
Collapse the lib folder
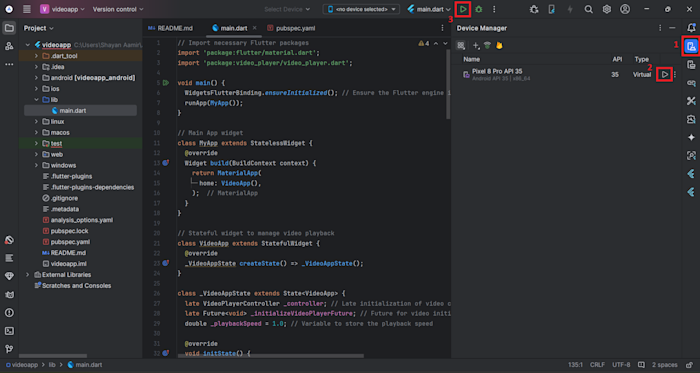(36, 99)
